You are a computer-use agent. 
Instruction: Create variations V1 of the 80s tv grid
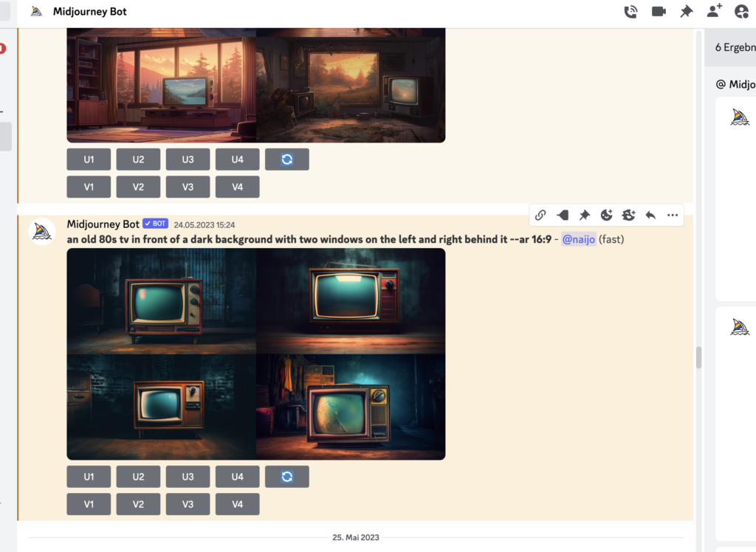point(89,504)
